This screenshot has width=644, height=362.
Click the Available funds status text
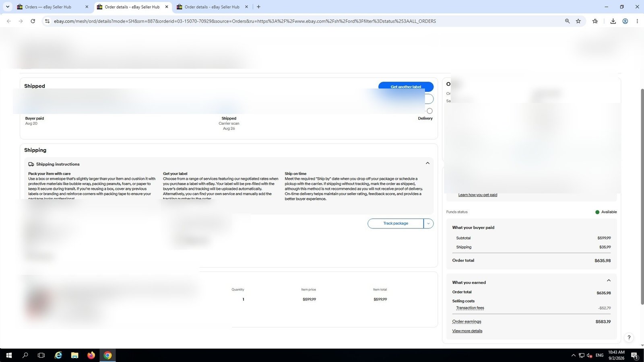(x=609, y=212)
